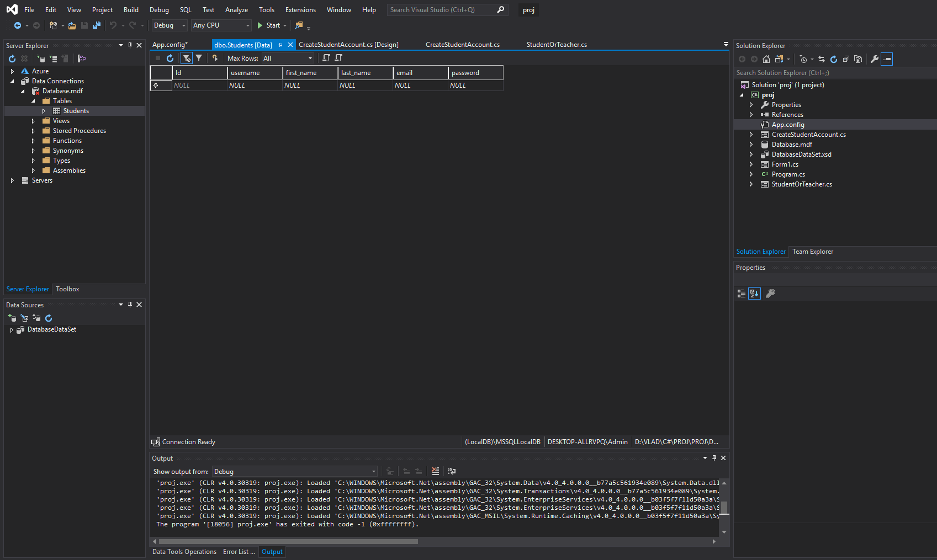Screen dimensions: 937x560
Task: Toggle Word Wrap in the Output panel
Action: click(x=452, y=471)
